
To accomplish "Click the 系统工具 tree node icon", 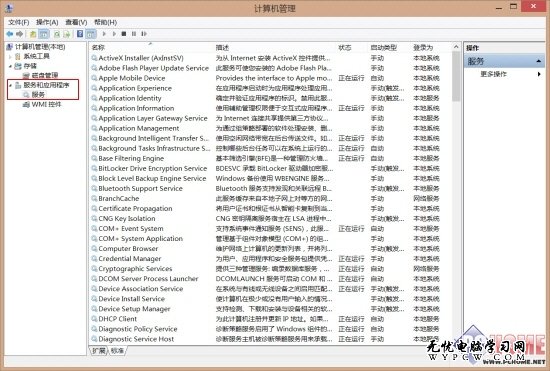I will pos(18,56).
